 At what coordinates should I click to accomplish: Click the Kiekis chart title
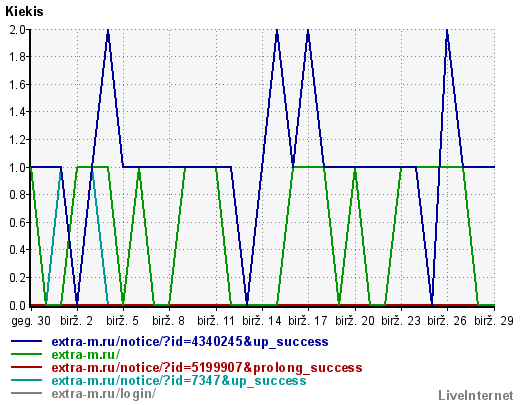click(x=24, y=12)
